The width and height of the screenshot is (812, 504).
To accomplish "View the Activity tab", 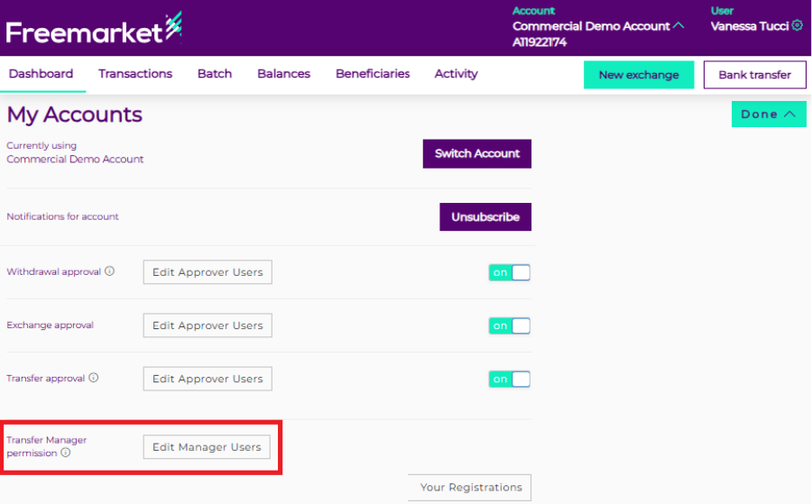I will (456, 74).
